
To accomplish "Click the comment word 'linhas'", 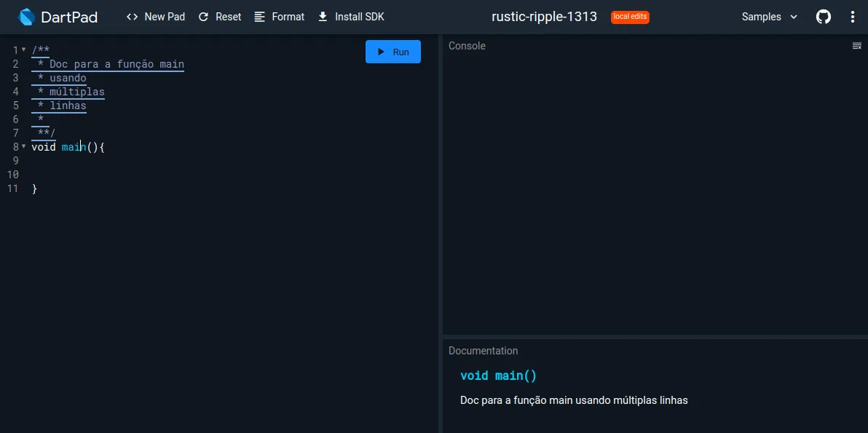I will [x=68, y=106].
